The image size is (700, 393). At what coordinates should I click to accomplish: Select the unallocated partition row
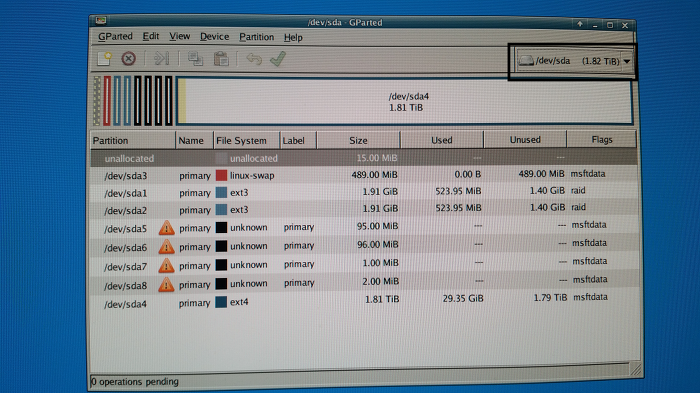[363, 158]
